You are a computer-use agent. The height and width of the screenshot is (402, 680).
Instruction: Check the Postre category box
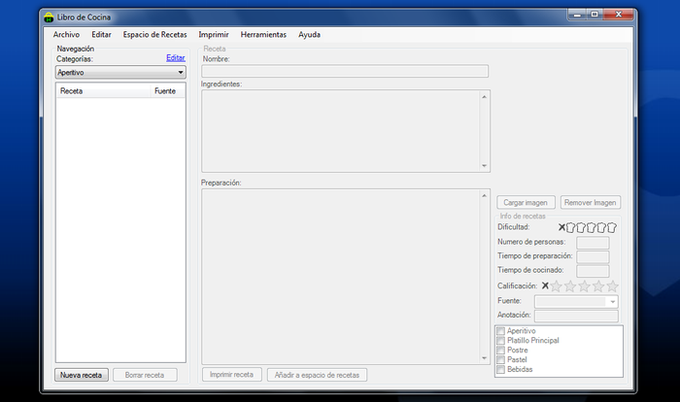pos(500,350)
